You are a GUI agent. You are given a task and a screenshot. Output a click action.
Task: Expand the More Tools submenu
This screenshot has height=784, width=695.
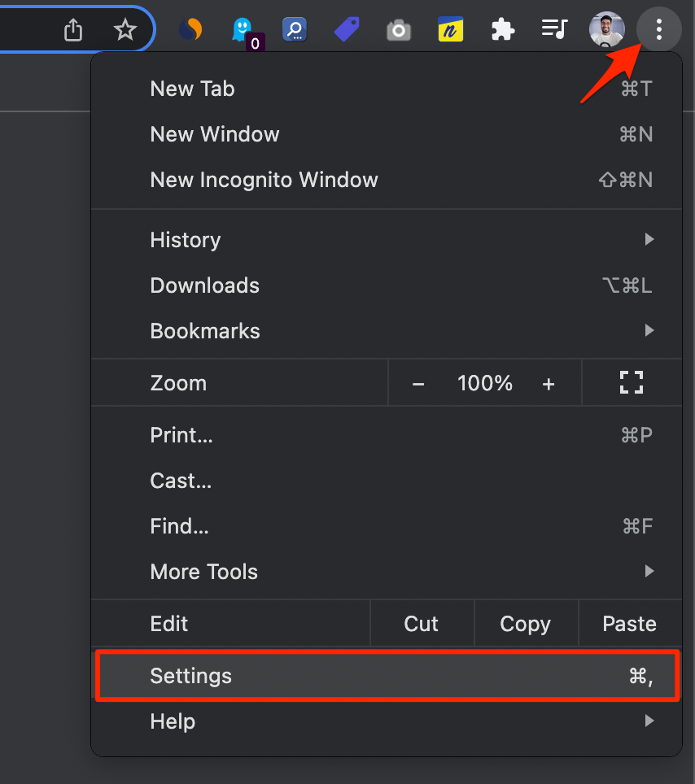pos(203,572)
